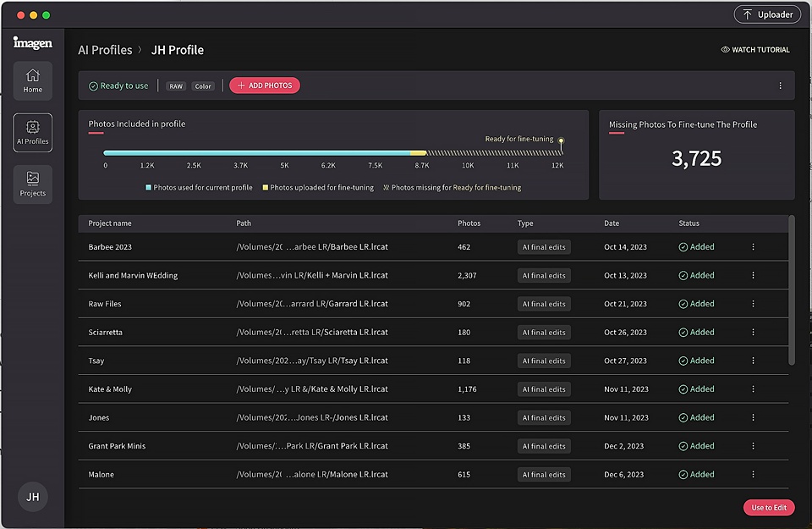Open row options for Jones
The image size is (812, 529).
(x=753, y=417)
